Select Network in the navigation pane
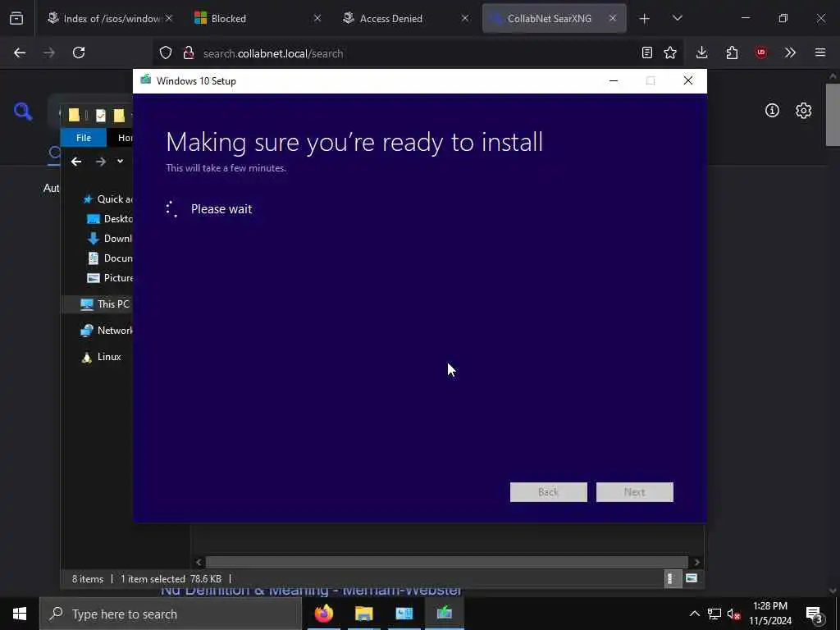 click(106, 331)
